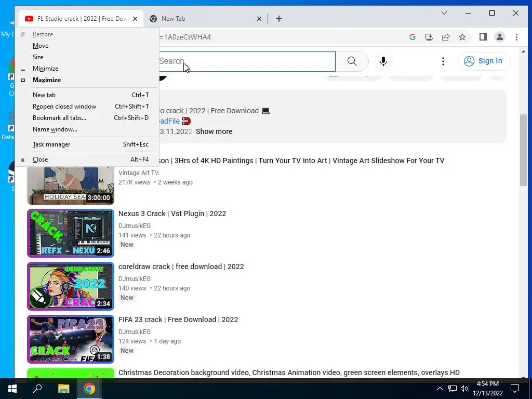Open the notification center icon
The width and height of the screenshot is (532, 399).
click(x=515, y=389)
